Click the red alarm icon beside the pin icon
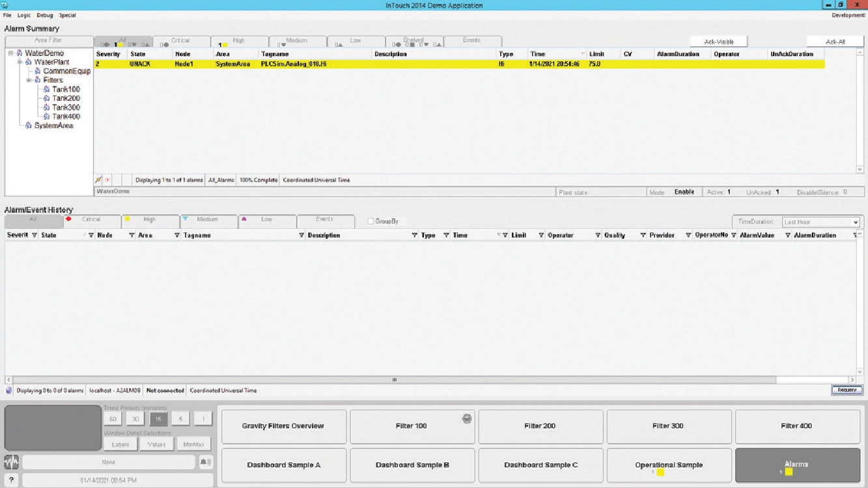868x488 pixels. 108,180
